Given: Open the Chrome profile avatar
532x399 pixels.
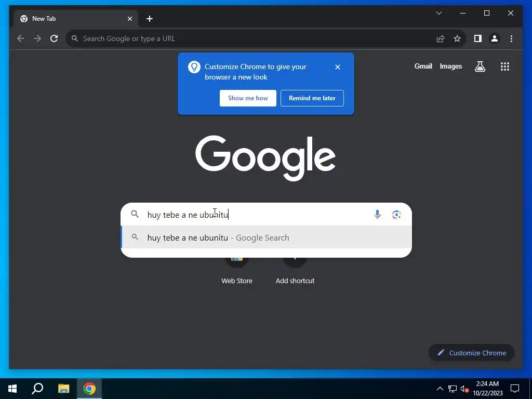Looking at the screenshot, I should pos(495,38).
